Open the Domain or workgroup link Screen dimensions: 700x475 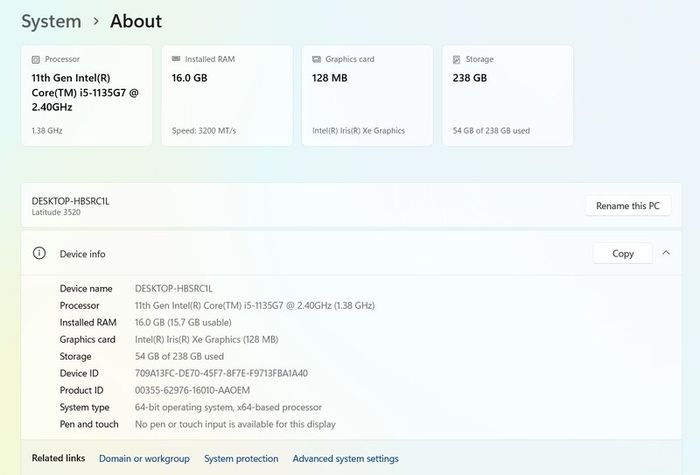click(144, 458)
